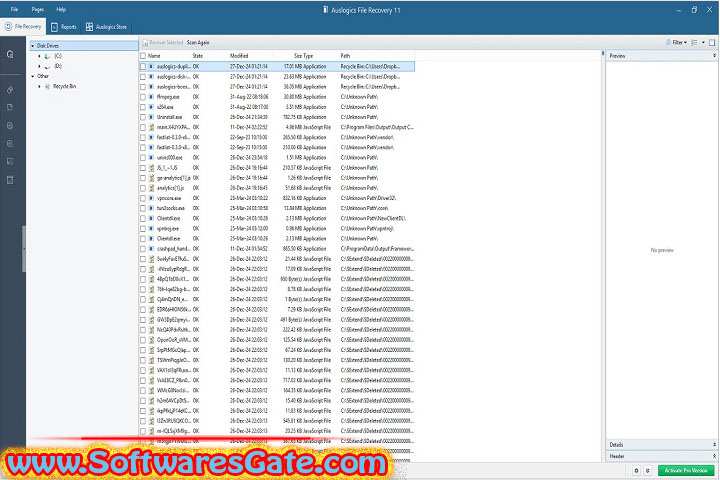Sort by Path column header
This screenshot has height=480, width=720.
[x=345, y=56]
